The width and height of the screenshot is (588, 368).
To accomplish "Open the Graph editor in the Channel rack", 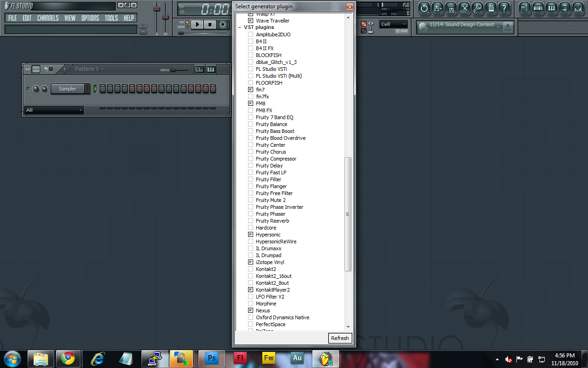I will [x=198, y=69].
